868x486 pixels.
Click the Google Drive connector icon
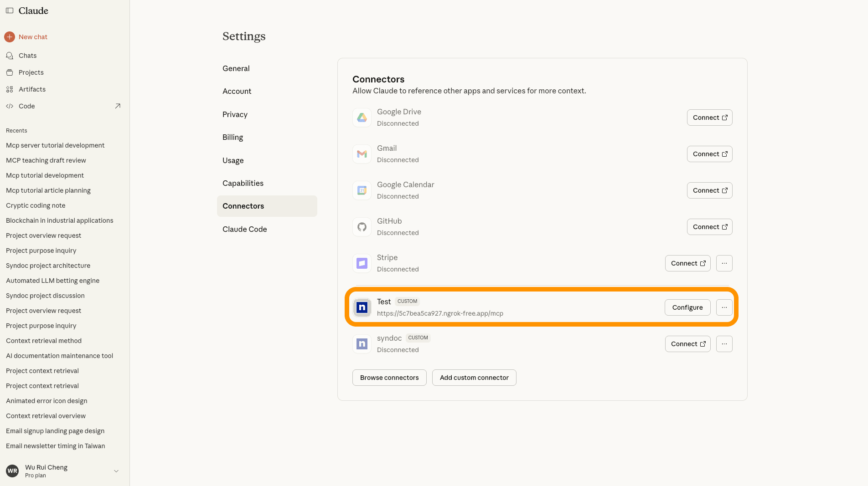pos(362,118)
